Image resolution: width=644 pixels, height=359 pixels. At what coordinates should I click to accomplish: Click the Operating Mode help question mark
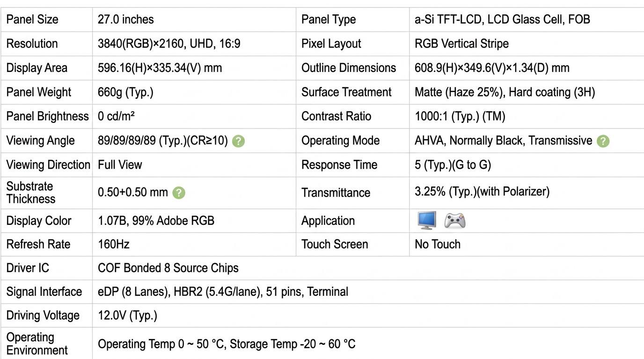pyautogui.click(x=603, y=141)
